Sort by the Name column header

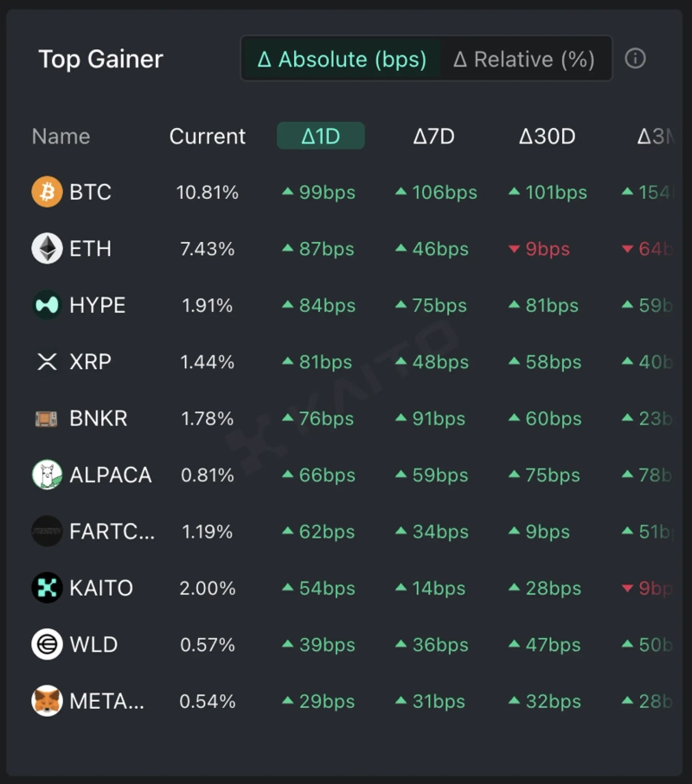pos(61,137)
